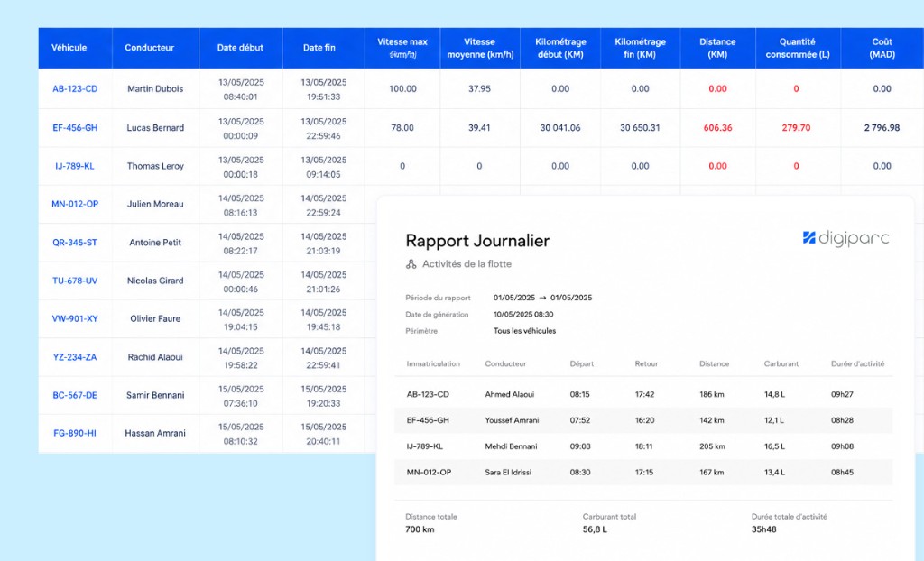The height and width of the screenshot is (561, 924).
Task: Select driver name Rachid Alaoui
Action: point(155,357)
